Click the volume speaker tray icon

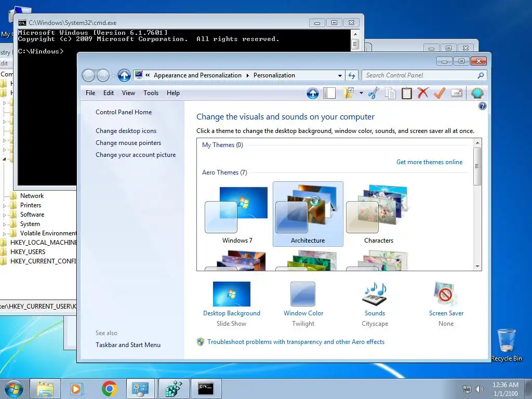coord(480,389)
